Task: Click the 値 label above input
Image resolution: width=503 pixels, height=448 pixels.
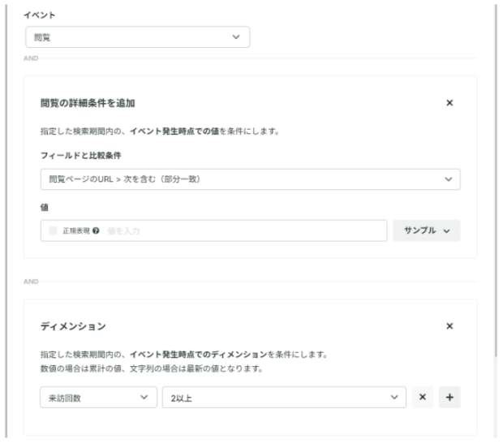Action: 45,208
